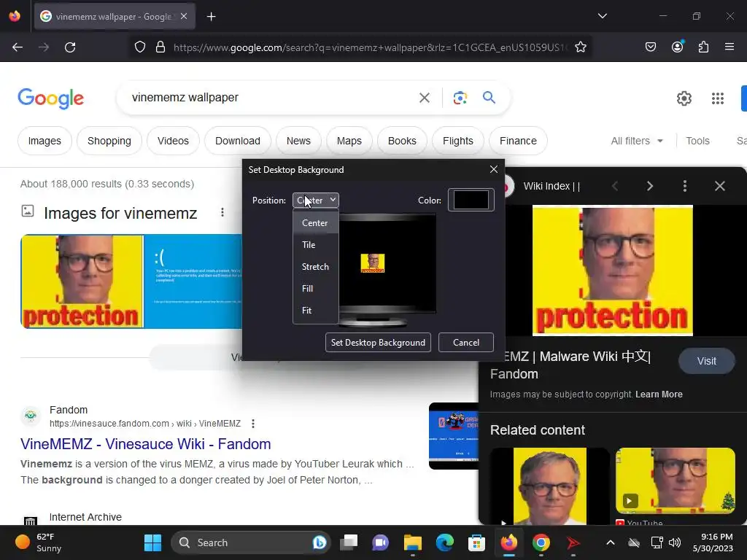
Task: Close Set Desktop Background dialog with X
Action: 494,169
